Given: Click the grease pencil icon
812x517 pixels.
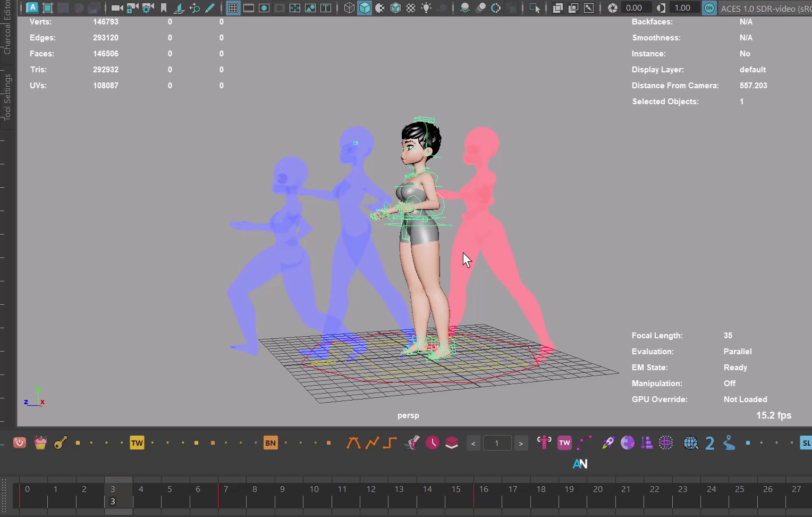Looking at the screenshot, I should [x=210, y=8].
